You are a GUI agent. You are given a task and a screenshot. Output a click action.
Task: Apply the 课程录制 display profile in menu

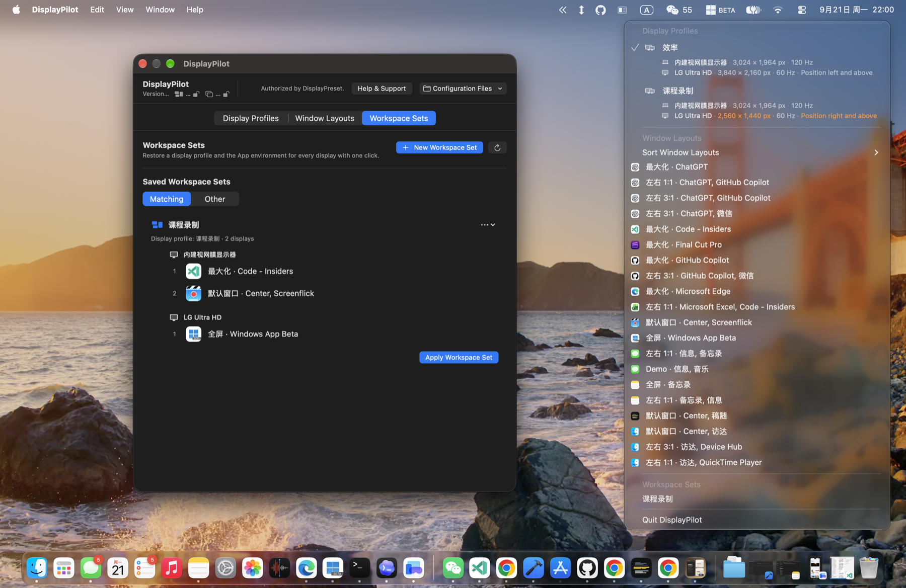pyautogui.click(x=757, y=91)
